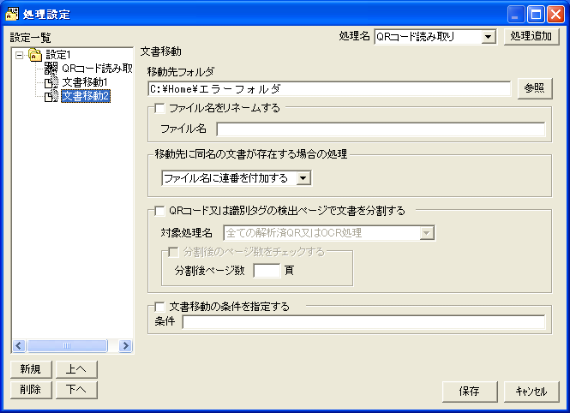Viewport: 570px width, 413px height.
Task: Click the tree horizontal scrollbar right arrow
Action: tap(125, 345)
